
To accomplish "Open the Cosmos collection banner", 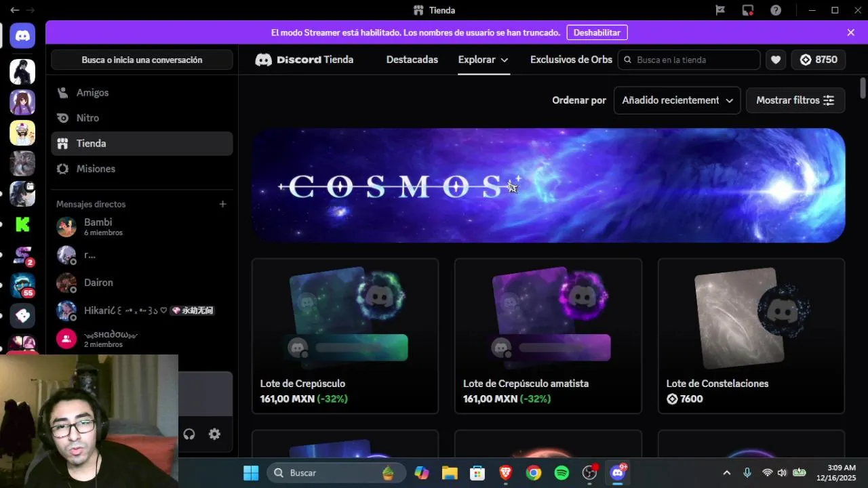I will (548, 185).
